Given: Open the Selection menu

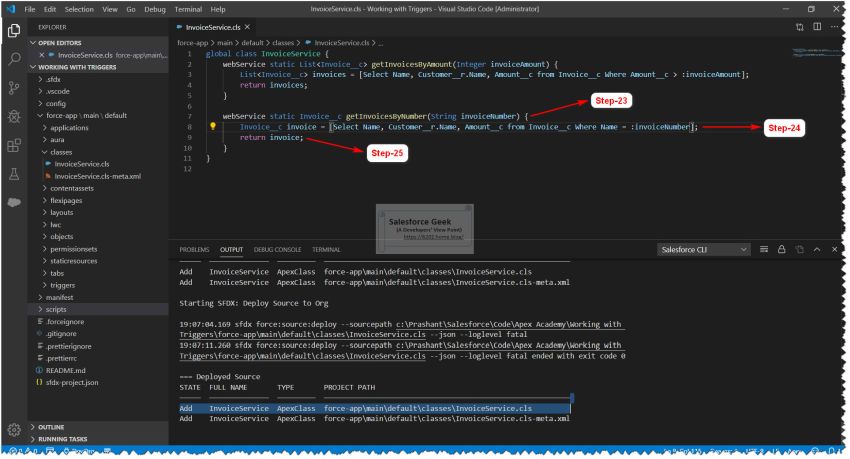Looking at the screenshot, I should point(79,9).
